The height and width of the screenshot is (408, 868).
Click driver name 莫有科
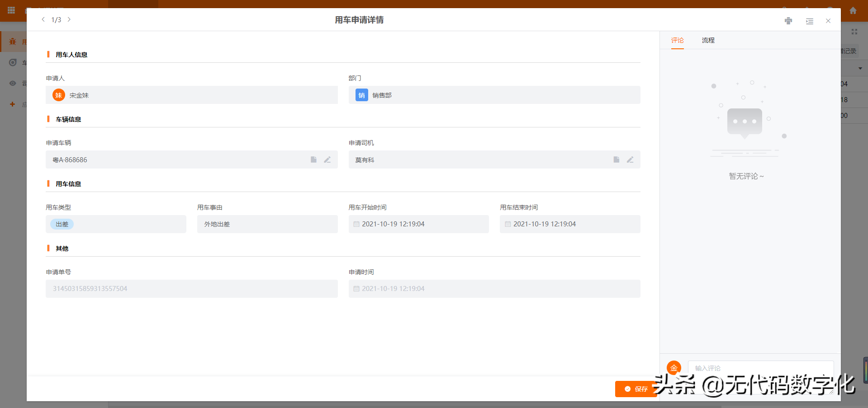365,160
